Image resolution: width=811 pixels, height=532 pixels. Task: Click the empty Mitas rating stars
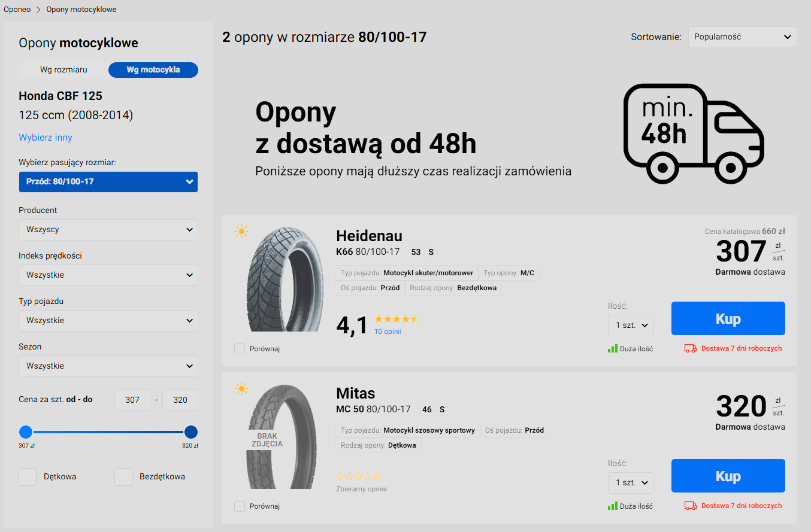[x=358, y=476]
